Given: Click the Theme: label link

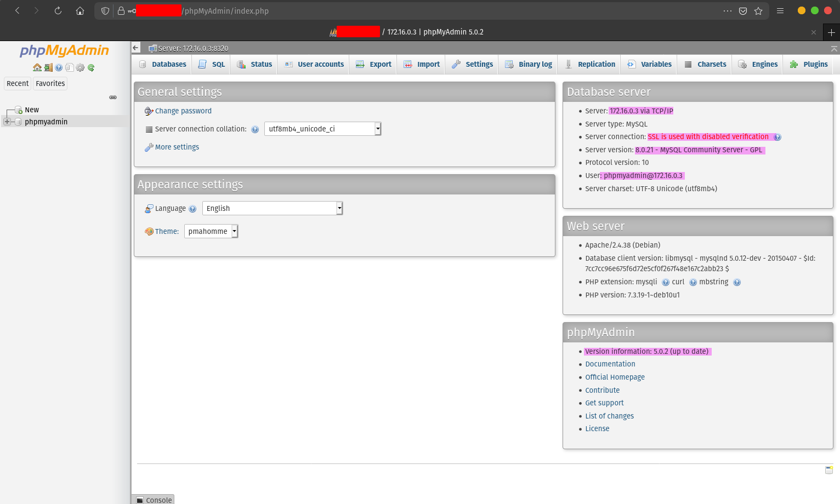Looking at the screenshot, I should pyautogui.click(x=167, y=231).
